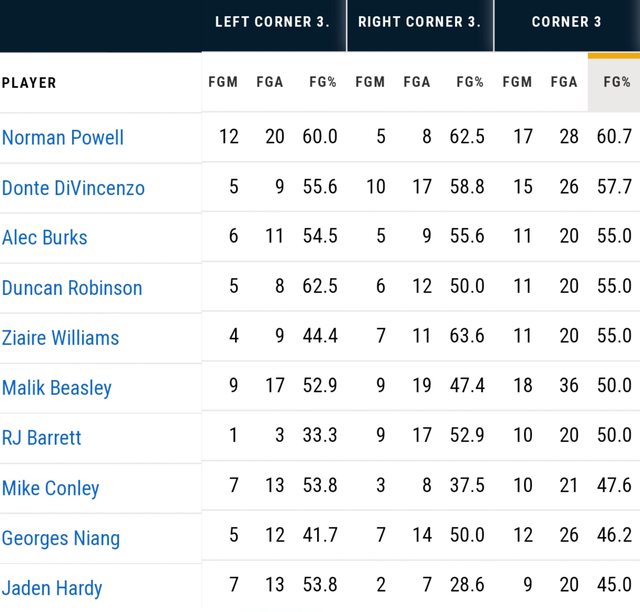Click on Alec Burks' name
Screen dimensions: 640x612
[x=45, y=237]
